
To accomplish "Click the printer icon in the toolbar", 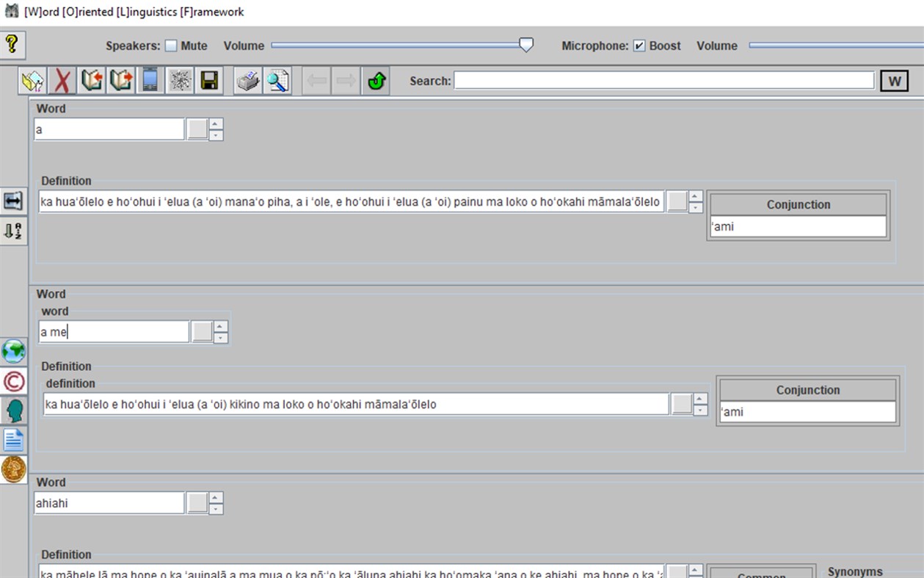I will (x=247, y=80).
